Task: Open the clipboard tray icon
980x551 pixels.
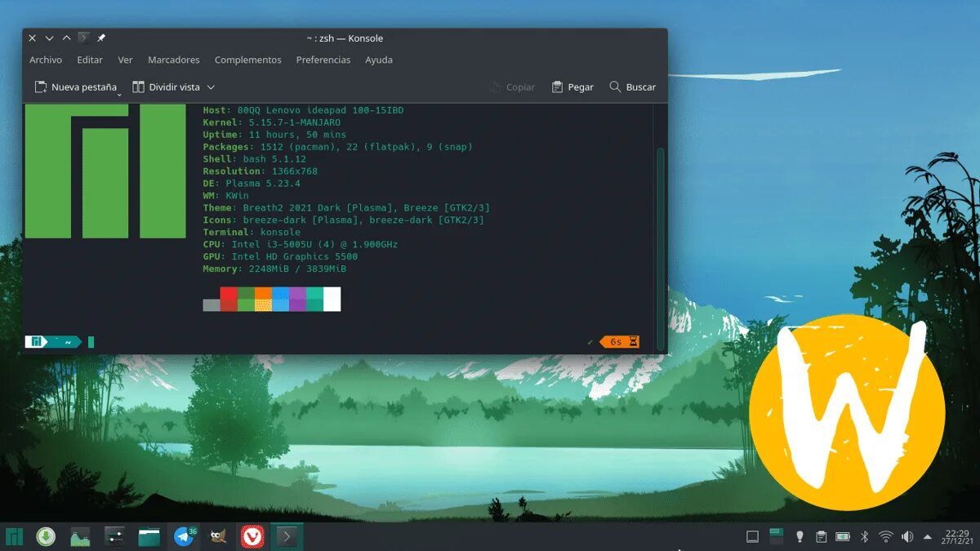Action: pos(822,537)
